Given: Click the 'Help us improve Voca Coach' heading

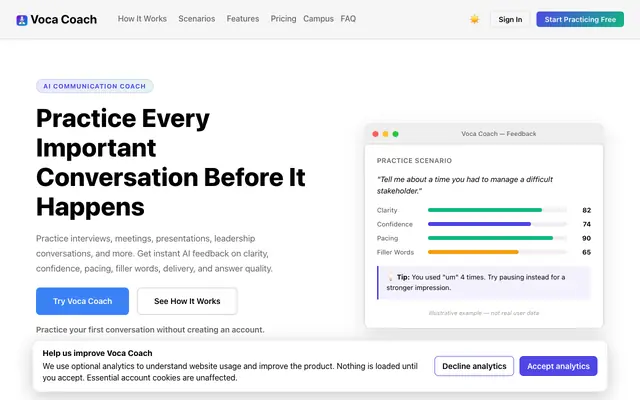Looking at the screenshot, I should click(x=98, y=353).
